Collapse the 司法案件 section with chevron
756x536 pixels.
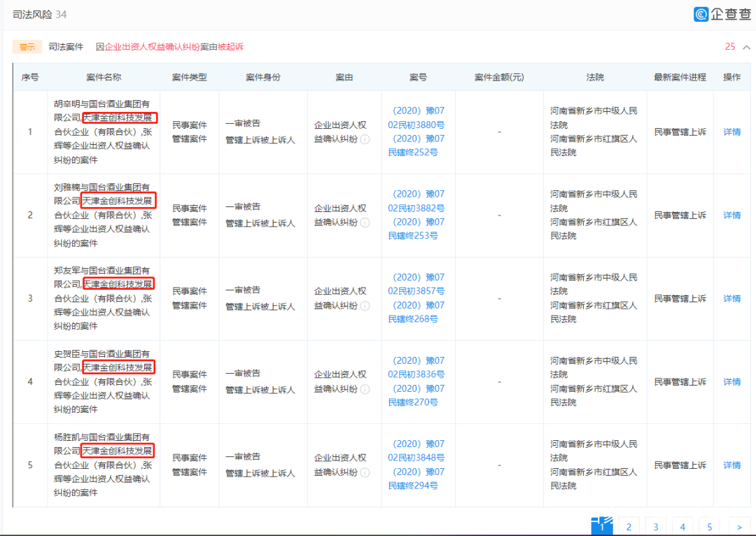pyautogui.click(x=746, y=47)
